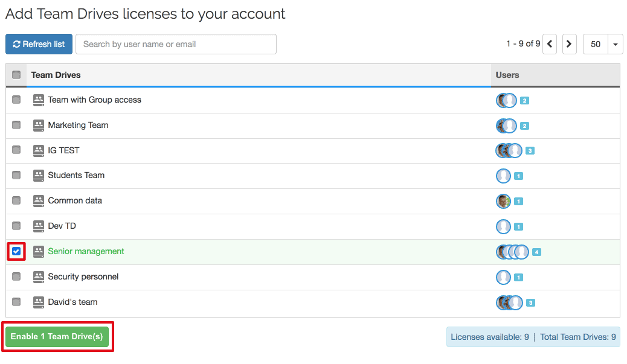
Task: Click Common data's user avatar
Action: 503,201
